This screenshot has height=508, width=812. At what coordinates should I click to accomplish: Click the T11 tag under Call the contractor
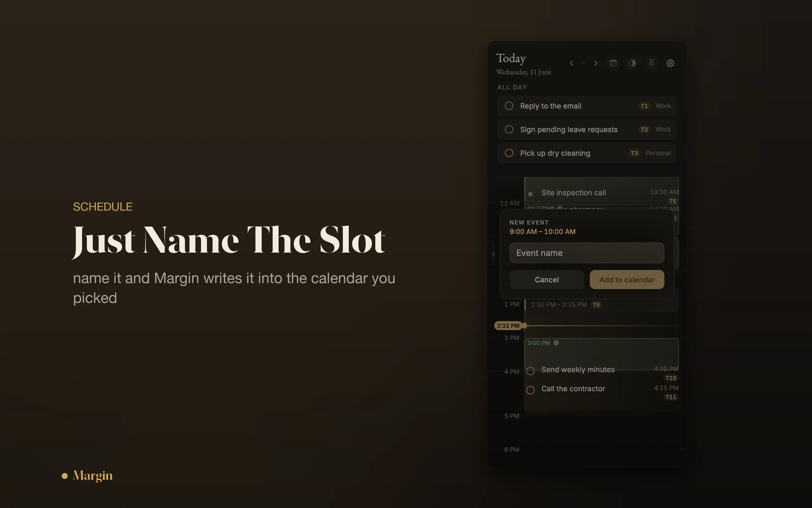tap(670, 397)
